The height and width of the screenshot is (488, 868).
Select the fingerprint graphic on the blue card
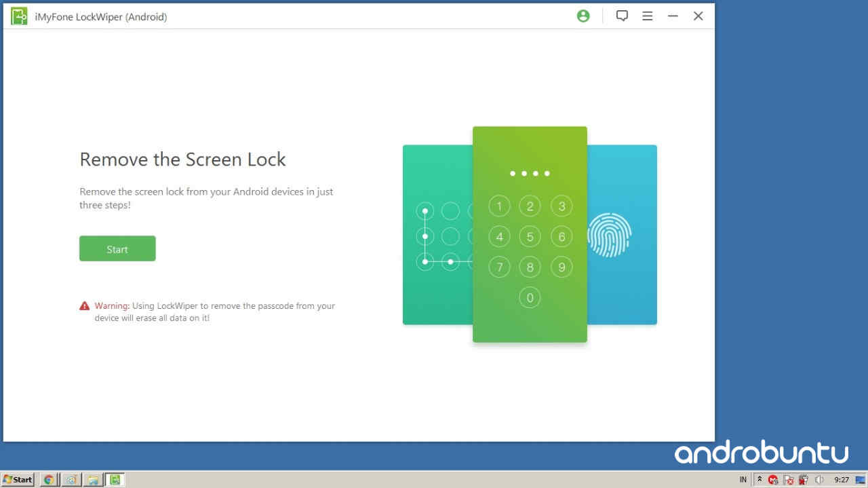(x=610, y=234)
